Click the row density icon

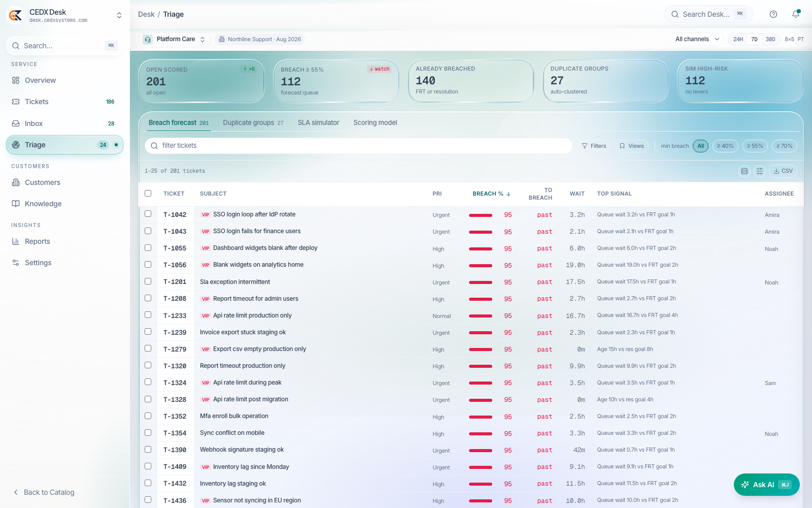tap(745, 171)
